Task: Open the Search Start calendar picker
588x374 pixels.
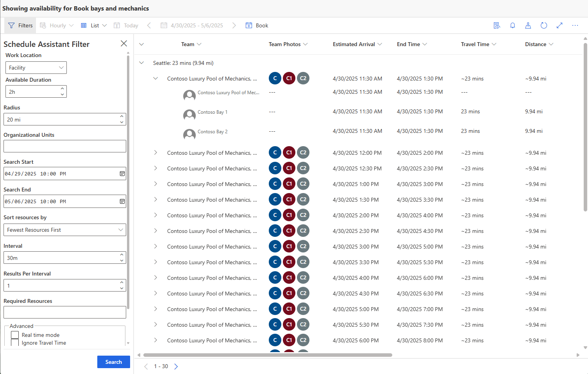Action: click(x=122, y=174)
